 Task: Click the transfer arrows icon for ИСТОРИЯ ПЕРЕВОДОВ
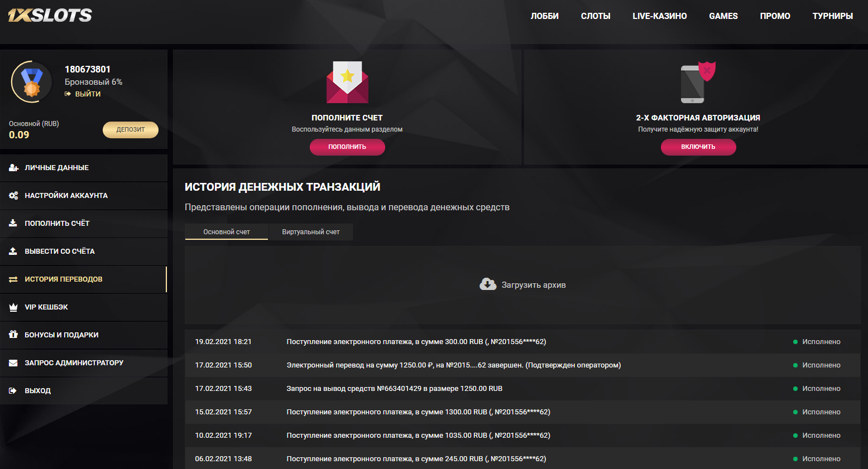click(x=13, y=279)
